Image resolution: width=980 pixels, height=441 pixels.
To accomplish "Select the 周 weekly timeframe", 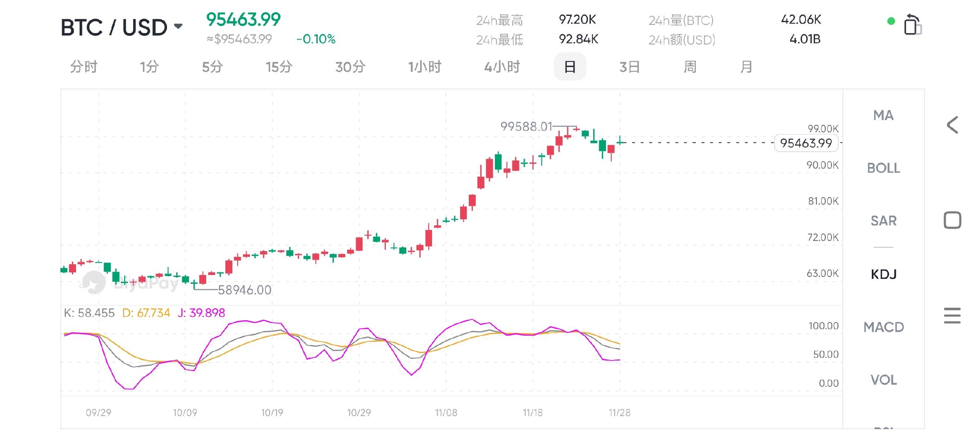I will (x=690, y=67).
